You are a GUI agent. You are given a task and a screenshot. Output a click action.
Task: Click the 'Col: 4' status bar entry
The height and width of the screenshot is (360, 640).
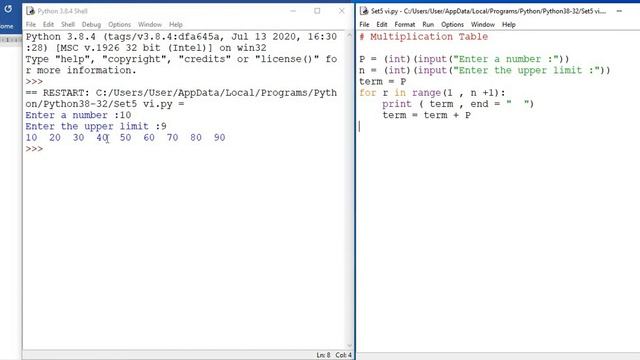pos(343,355)
